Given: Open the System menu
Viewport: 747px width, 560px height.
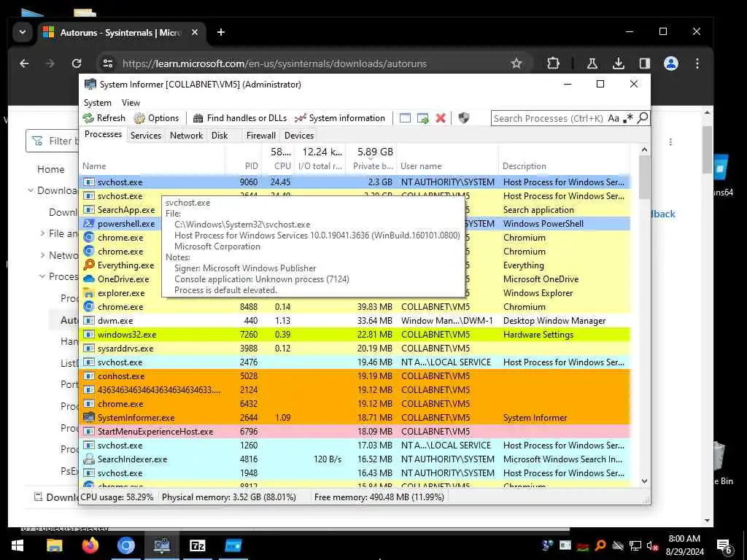Looking at the screenshot, I should (x=98, y=103).
